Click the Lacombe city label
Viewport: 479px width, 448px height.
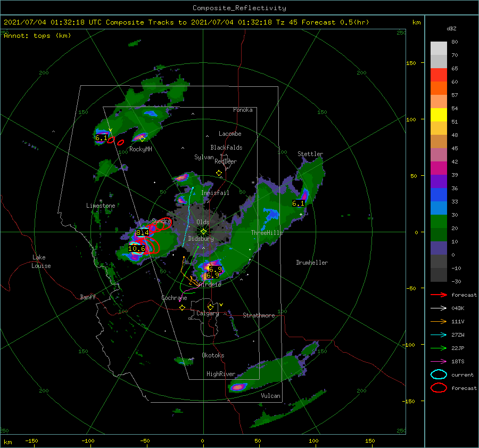pos(230,134)
